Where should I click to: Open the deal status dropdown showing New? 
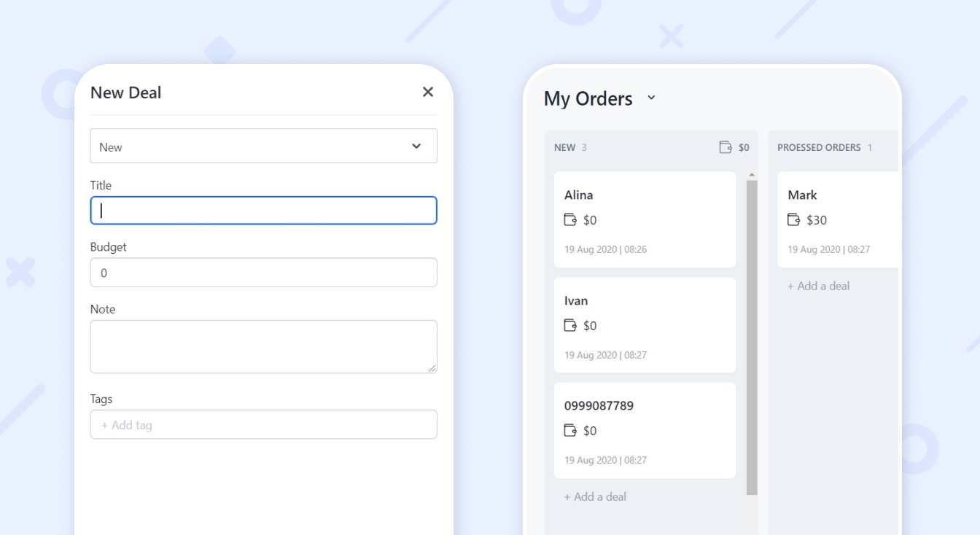263,146
